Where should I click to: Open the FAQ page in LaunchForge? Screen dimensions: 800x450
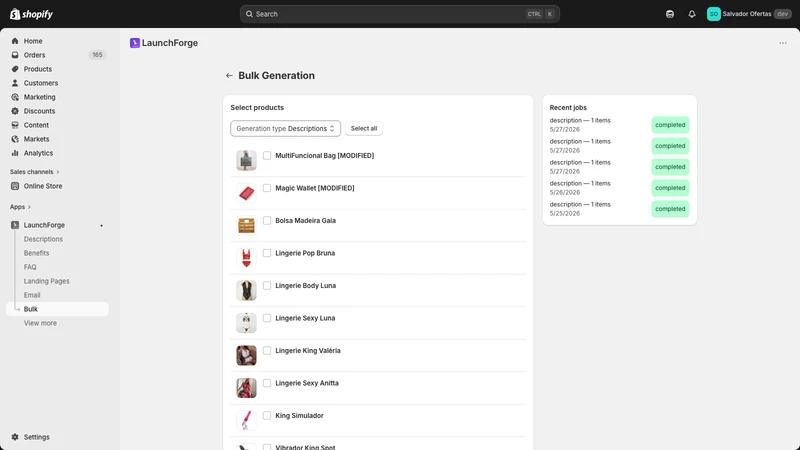[30, 267]
